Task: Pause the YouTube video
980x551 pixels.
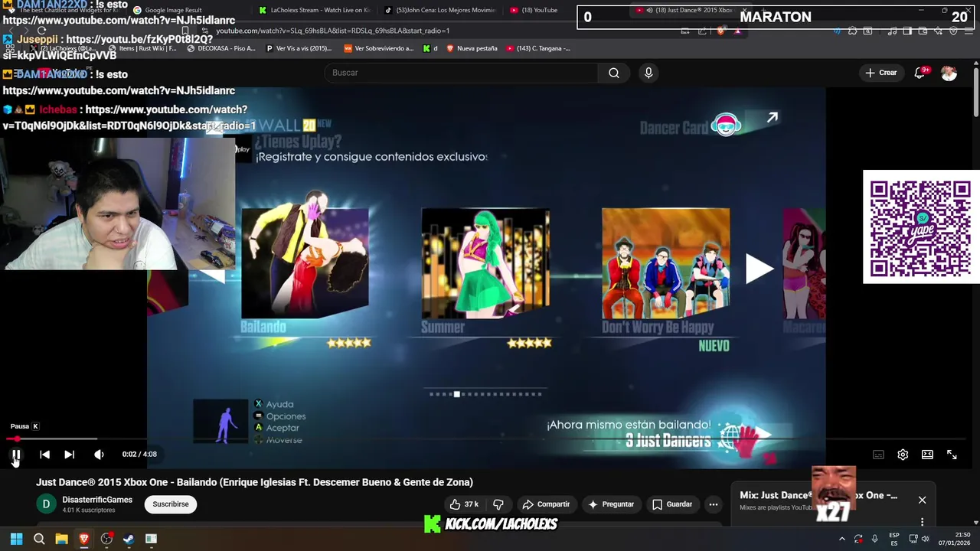Action: pos(16,455)
